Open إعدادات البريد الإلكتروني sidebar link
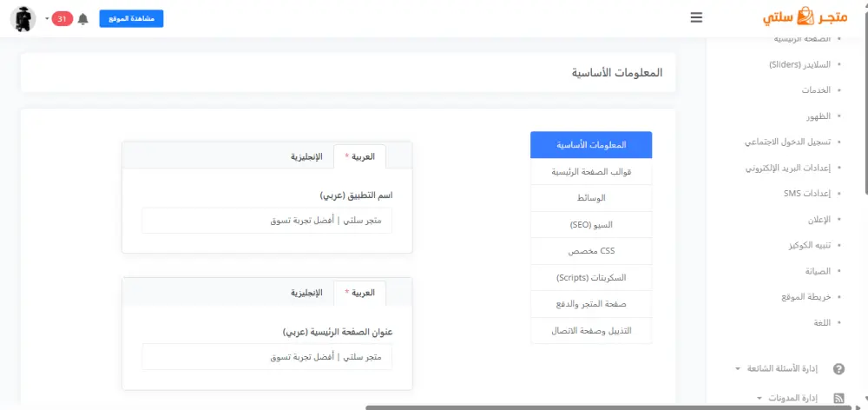This screenshot has width=868, height=410. [x=788, y=168]
